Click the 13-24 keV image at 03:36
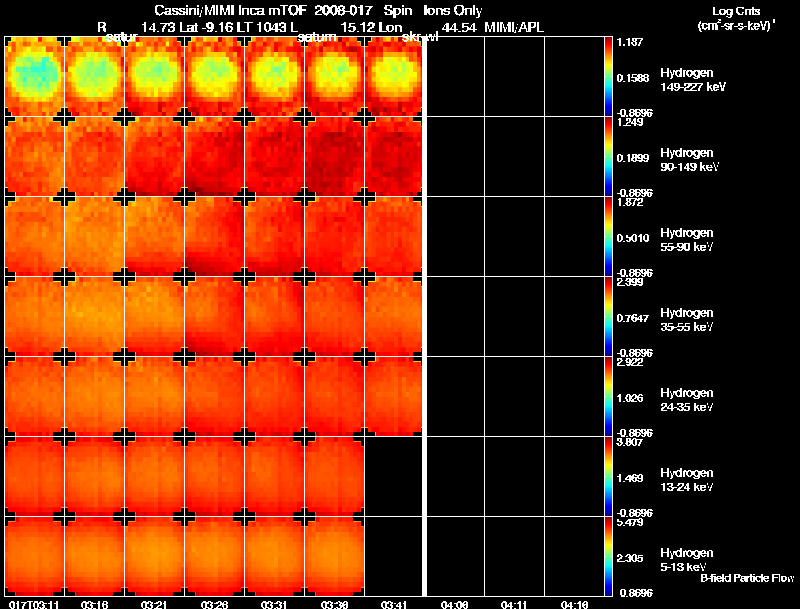 click(x=334, y=477)
